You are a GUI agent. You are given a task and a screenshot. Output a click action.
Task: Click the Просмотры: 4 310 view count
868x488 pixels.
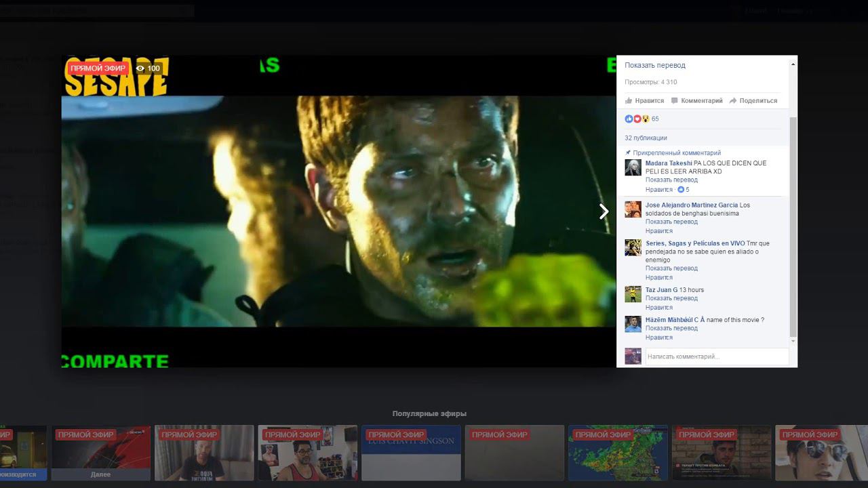651,82
